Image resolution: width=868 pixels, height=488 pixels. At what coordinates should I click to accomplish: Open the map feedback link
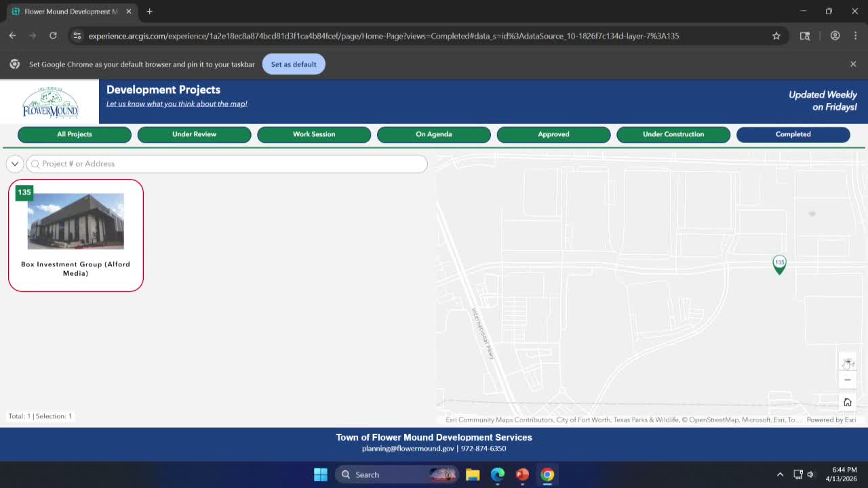176,104
